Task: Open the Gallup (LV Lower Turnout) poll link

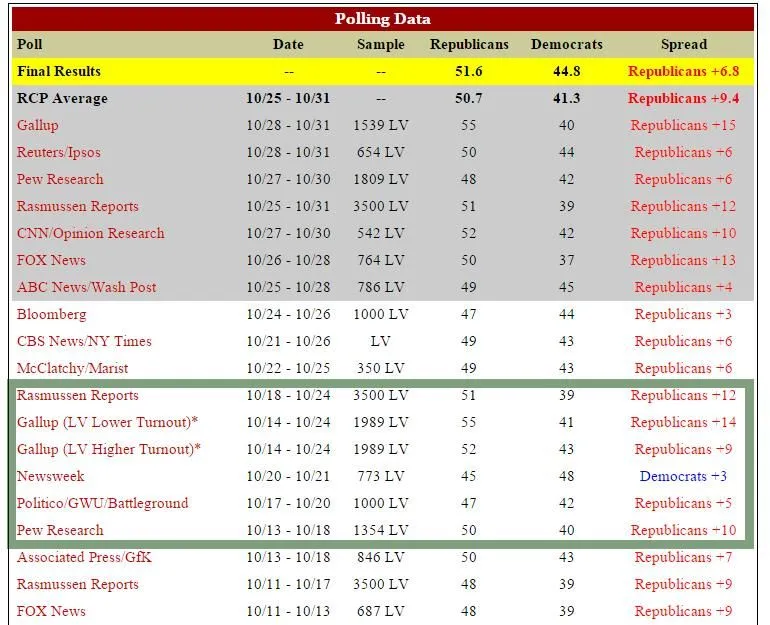Action: click(107, 422)
